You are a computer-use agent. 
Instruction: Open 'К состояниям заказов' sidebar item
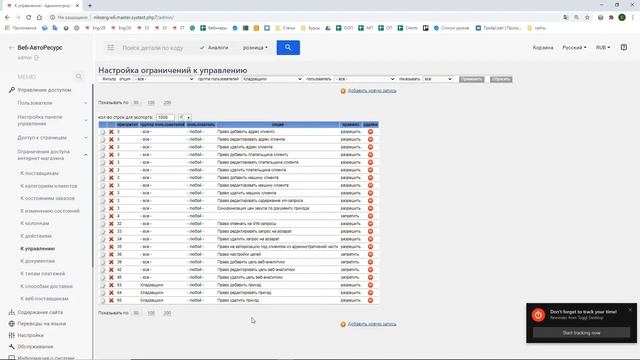47,198
